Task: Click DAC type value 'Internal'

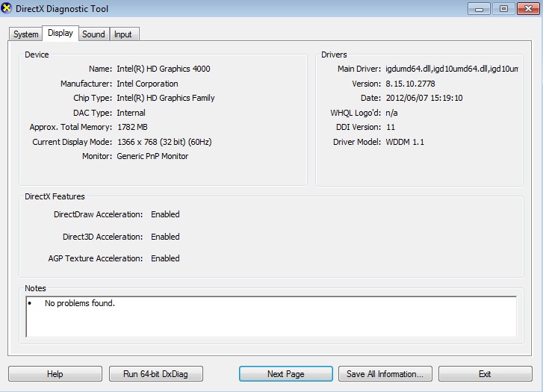Action: point(131,113)
